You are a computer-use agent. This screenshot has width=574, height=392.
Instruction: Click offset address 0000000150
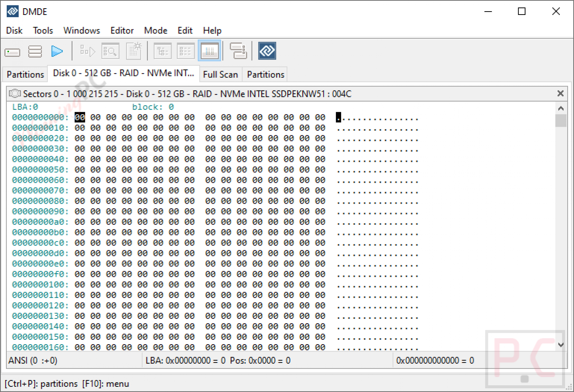(40, 337)
